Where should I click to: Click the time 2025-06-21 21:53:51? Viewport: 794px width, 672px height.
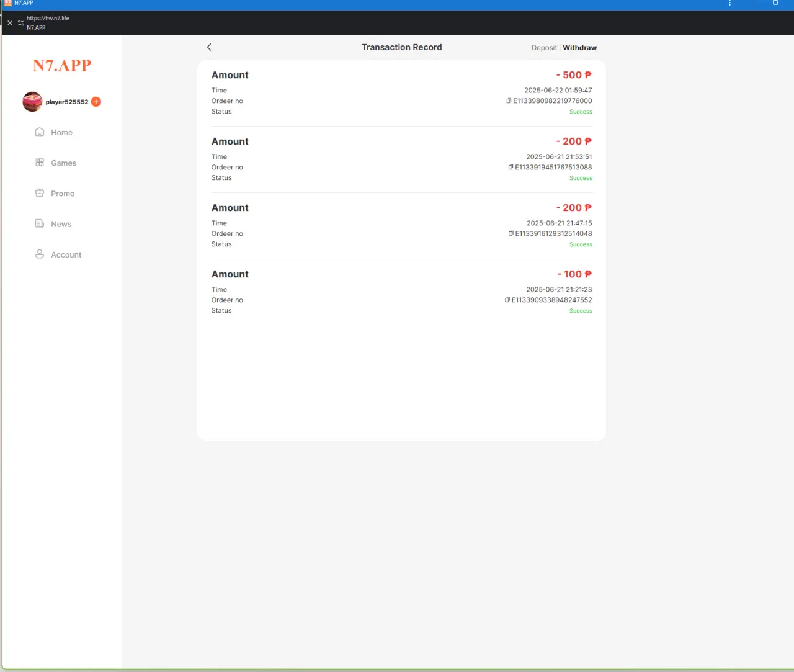(559, 157)
